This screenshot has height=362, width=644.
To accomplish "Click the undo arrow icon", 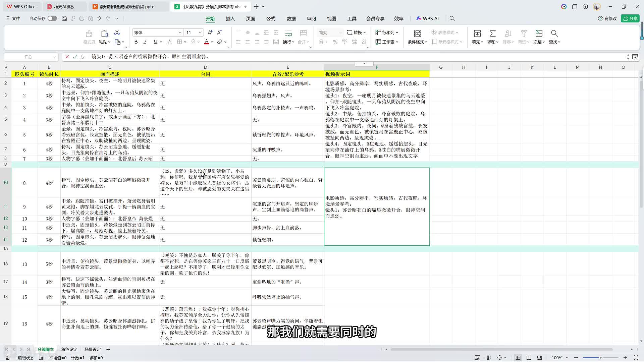I will coord(99,18).
